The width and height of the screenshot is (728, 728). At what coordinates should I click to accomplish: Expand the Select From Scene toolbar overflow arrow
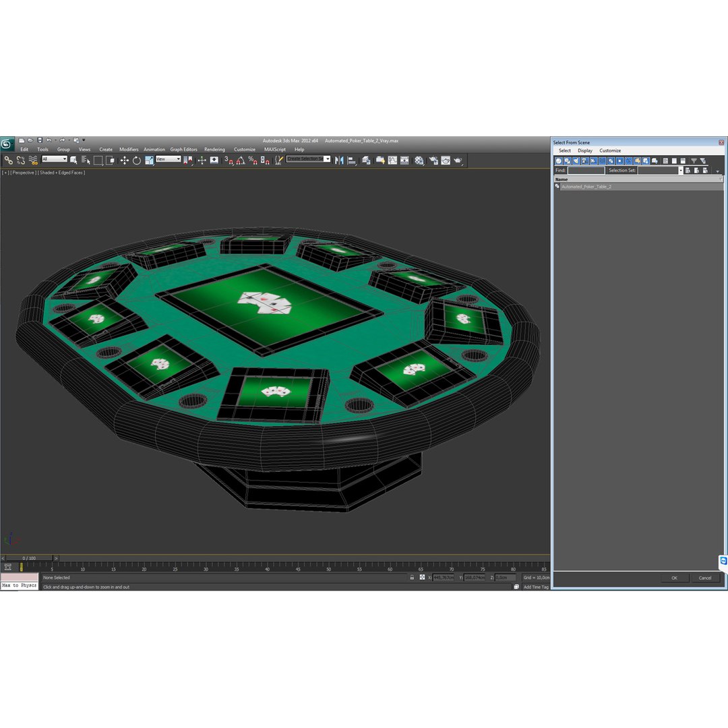(717, 171)
